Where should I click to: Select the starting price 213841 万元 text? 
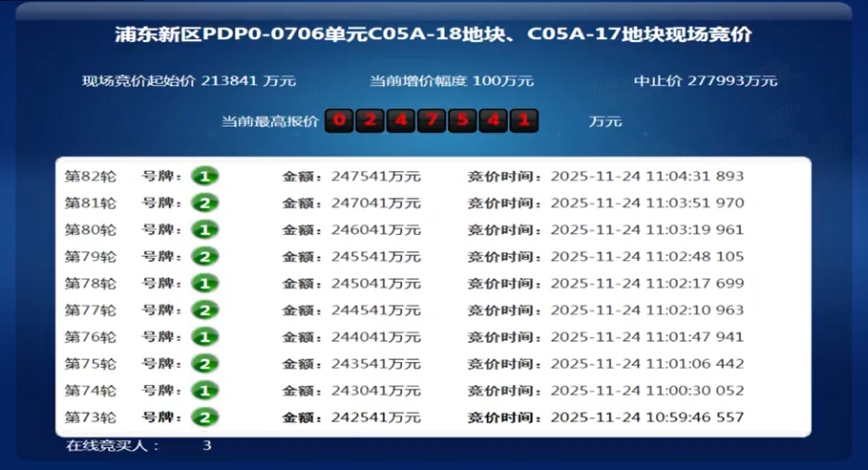coord(189,81)
